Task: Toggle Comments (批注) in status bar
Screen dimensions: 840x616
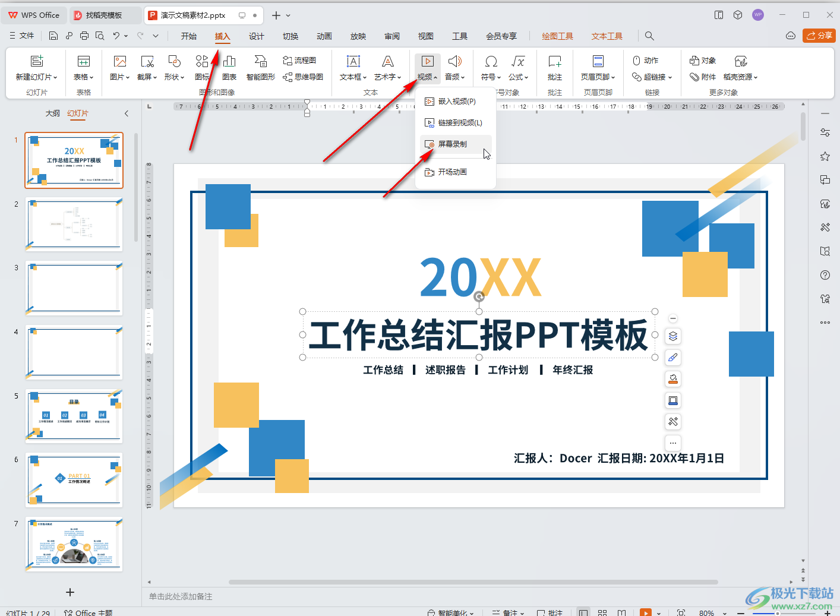Action: [x=550, y=612]
